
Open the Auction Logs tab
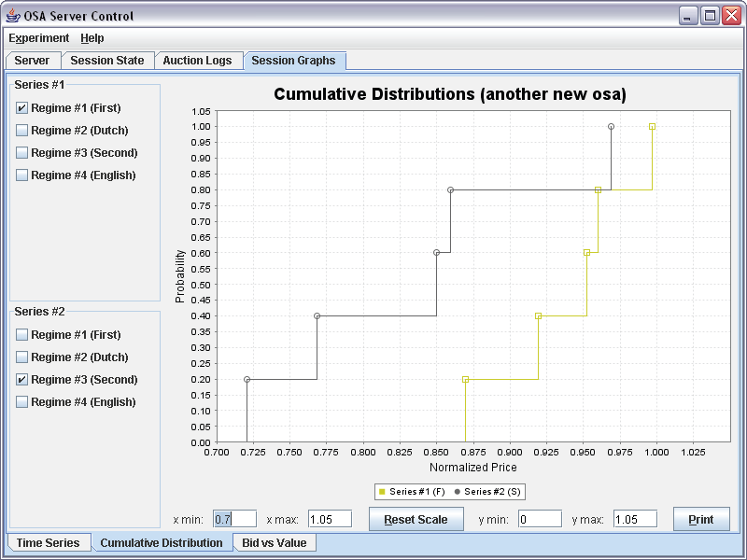[197, 61]
